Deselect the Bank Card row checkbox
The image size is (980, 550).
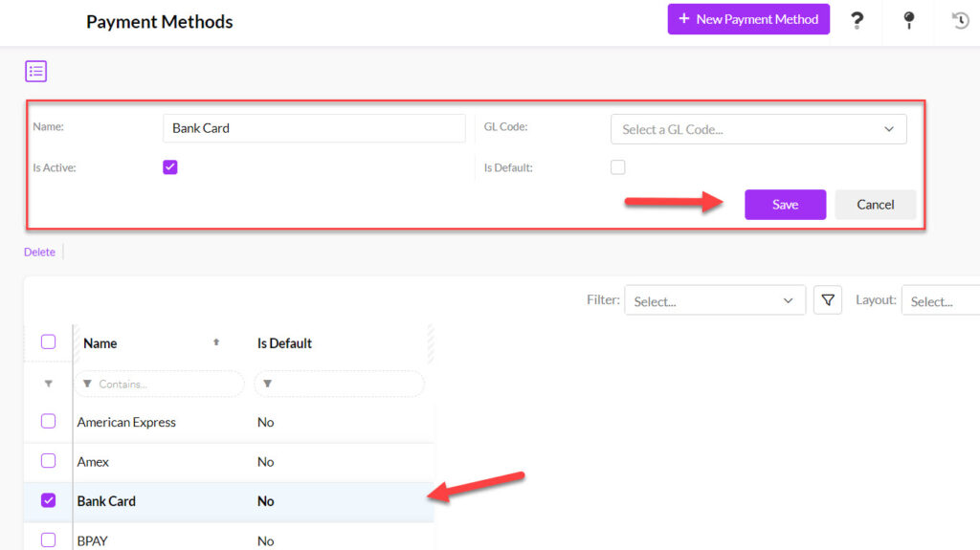click(x=48, y=500)
